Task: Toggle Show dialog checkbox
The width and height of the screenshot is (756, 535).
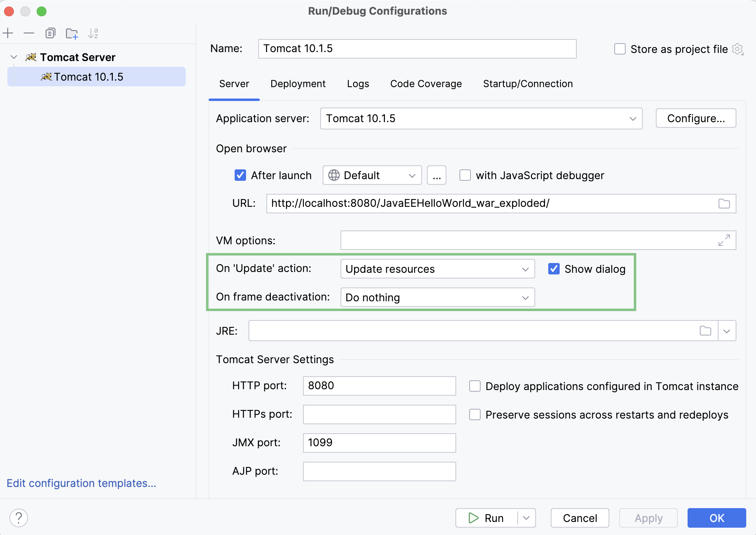Action: (x=554, y=269)
